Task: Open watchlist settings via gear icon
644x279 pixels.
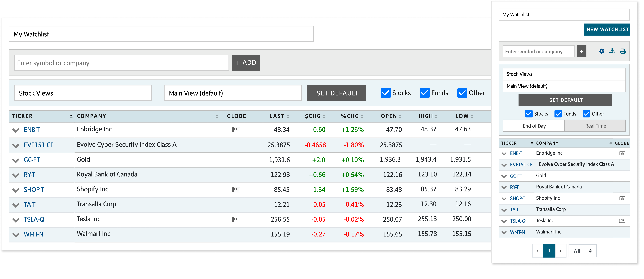Action: (x=601, y=51)
